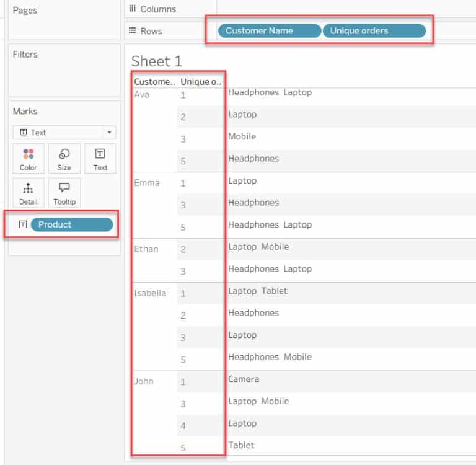Click the Camera cell for John
The width and height of the screenshot is (476, 465).
point(244,379)
